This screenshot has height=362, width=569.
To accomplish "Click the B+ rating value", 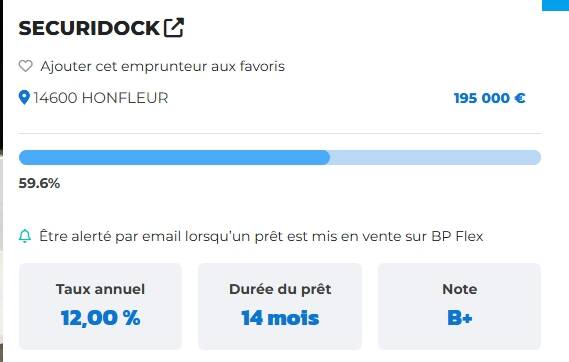I will 459,318.
